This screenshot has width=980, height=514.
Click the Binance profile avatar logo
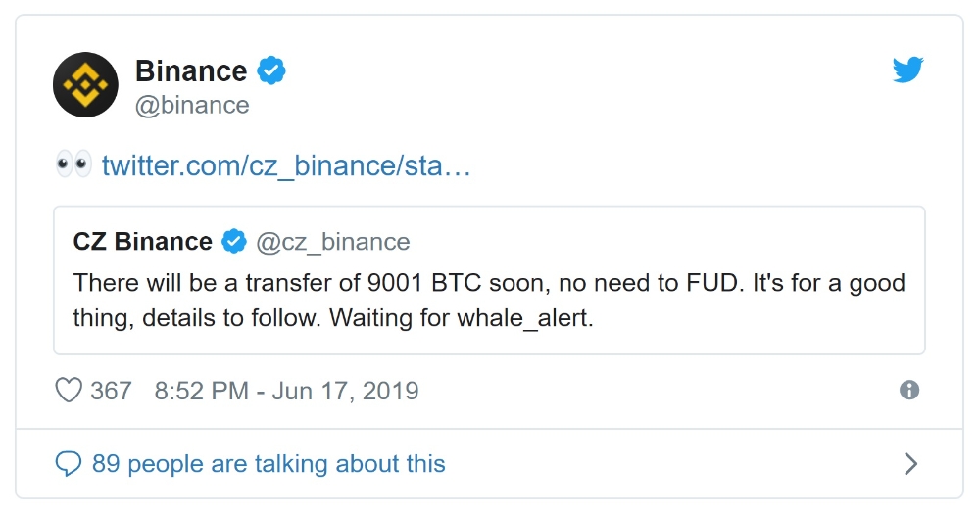85,84
